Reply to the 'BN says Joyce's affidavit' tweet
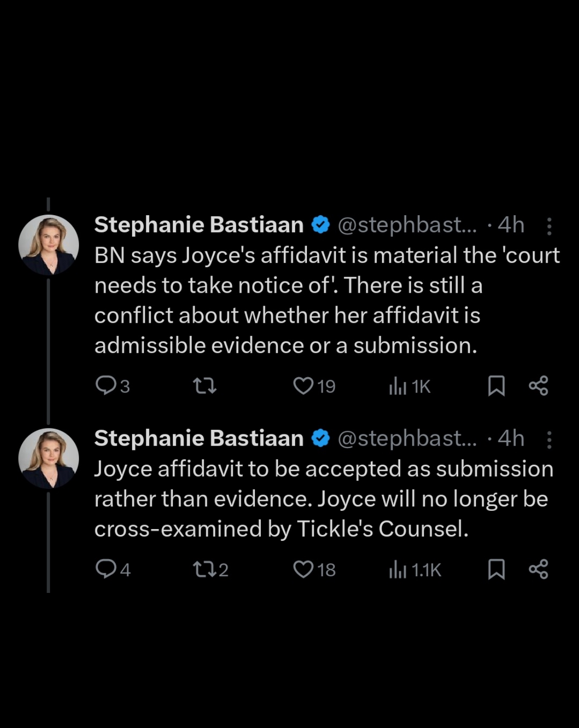Image resolution: width=579 pixels, height=728 pixels. pyautogui.click(x=112, y=386)
